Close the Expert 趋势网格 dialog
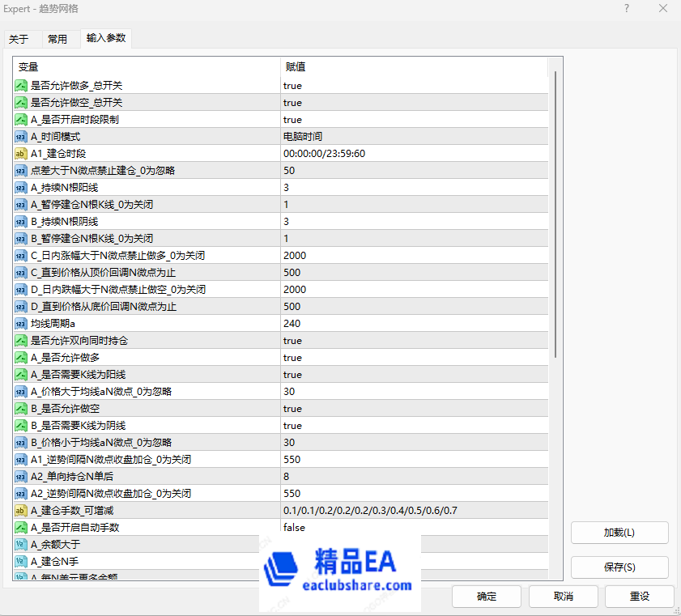The width and height of the screenshot is (681, 616). pyautogui.click(x=662, y=8)
